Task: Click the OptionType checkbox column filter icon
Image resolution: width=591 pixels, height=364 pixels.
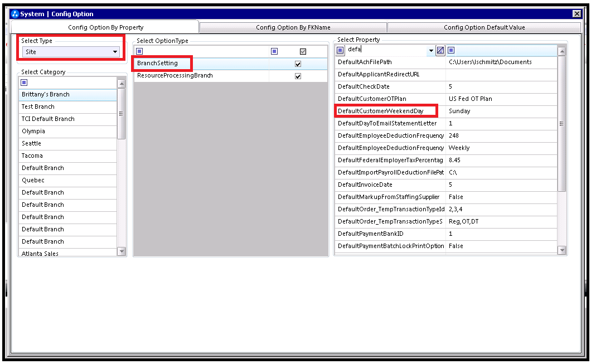Action: pos(274,51)
